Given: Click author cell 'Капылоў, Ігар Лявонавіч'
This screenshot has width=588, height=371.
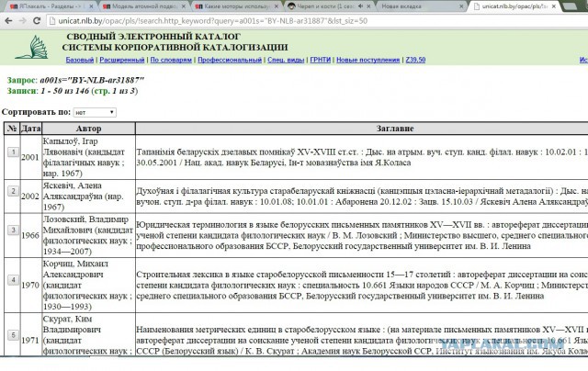Looking at the screenshot, I should pos(88,157).
